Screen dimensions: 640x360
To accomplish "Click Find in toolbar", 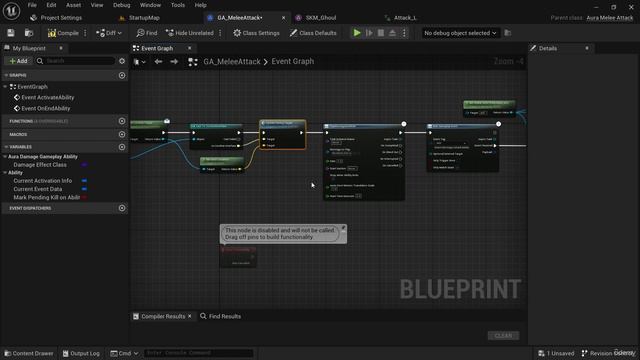I will (x=147, y=33).
